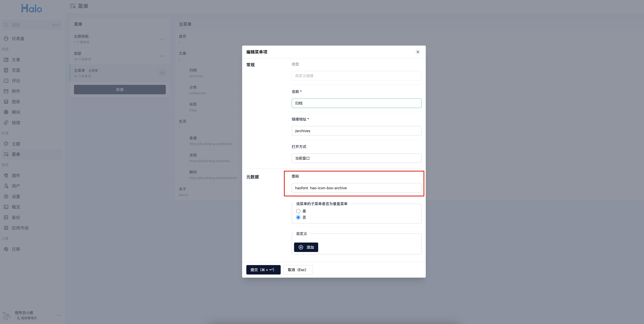Open the Moments aperture icon
This screenshot has height=324, width=644.
pos(6,112)
